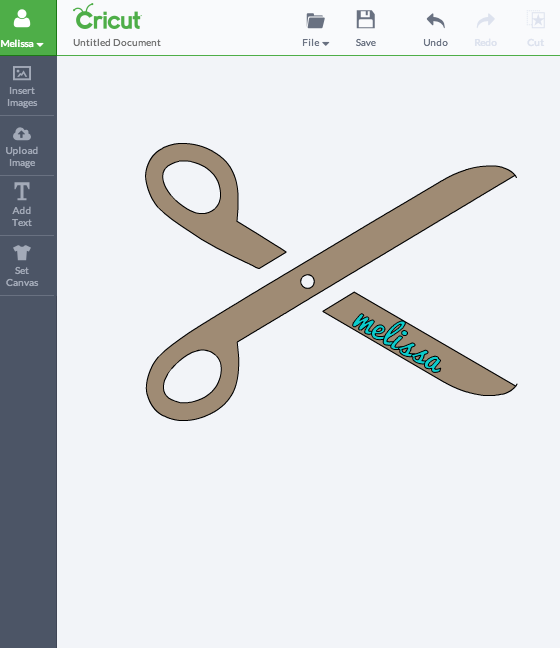Click the Set Canvas label

pos(22,276)
